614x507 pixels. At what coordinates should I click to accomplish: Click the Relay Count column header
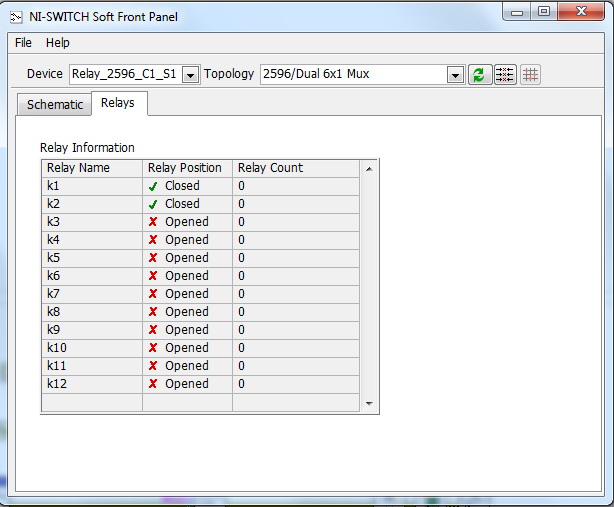[296, 168]
